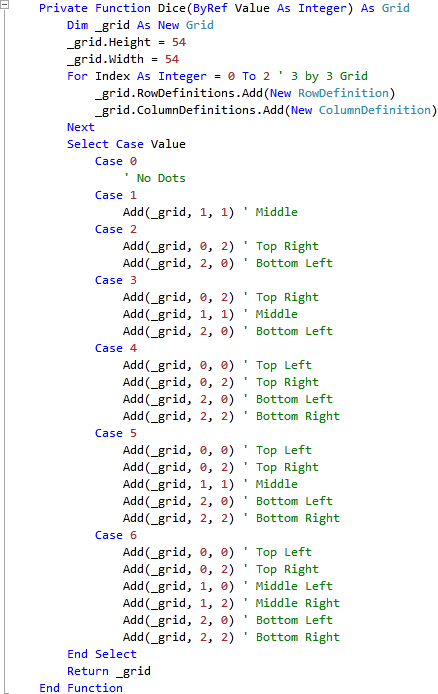438x694 pixels.
Task: Click the 'Case 1' line
Action: point(116,195)
